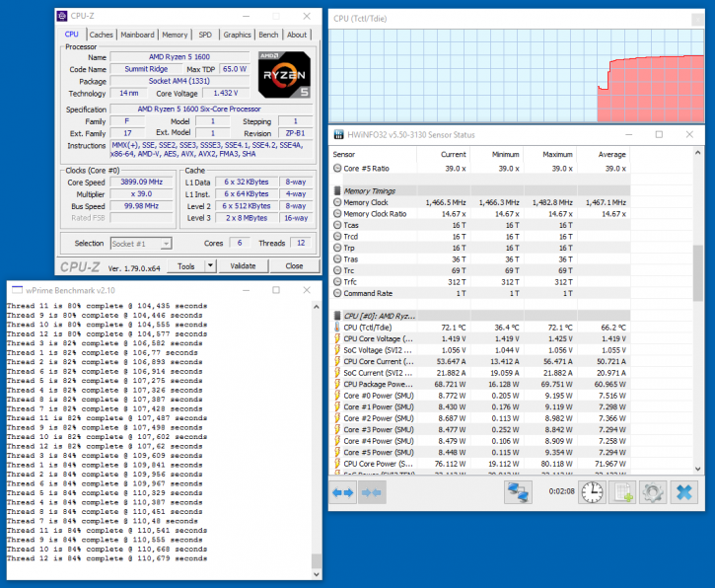Image resolution: width=715 pixels, height=588 pixels.
Task: Click the Average column header
Action: [x=604, y=154]
